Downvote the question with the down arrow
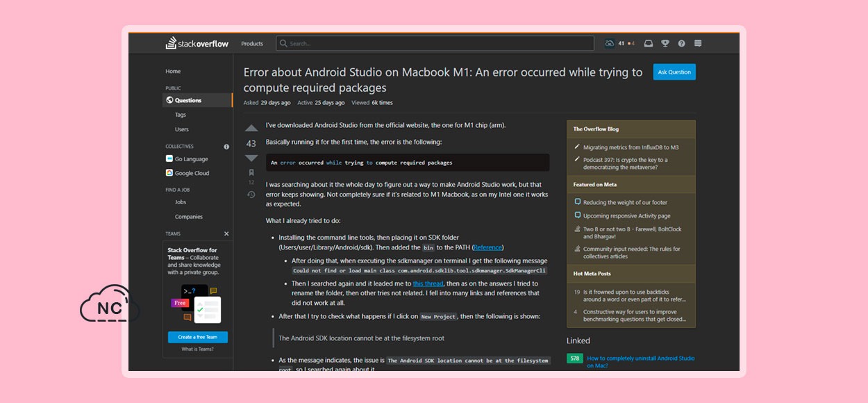The image size is (868, 403). 251,158
